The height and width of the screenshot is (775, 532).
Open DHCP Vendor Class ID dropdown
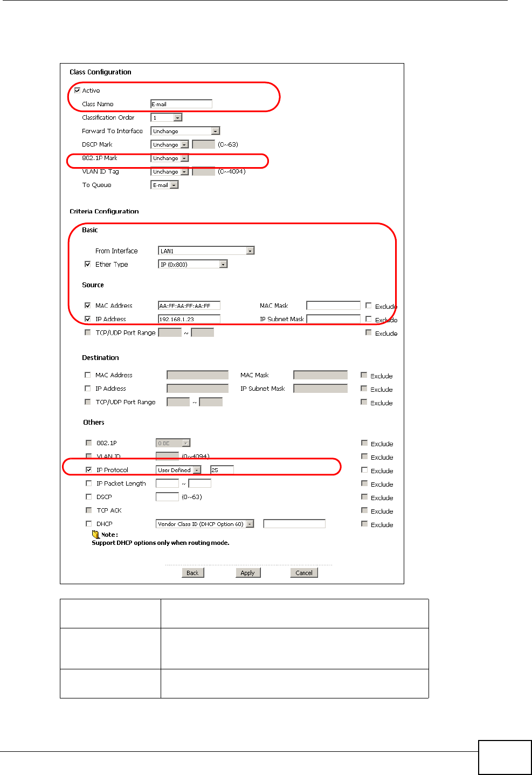click(x=205, y=524)
